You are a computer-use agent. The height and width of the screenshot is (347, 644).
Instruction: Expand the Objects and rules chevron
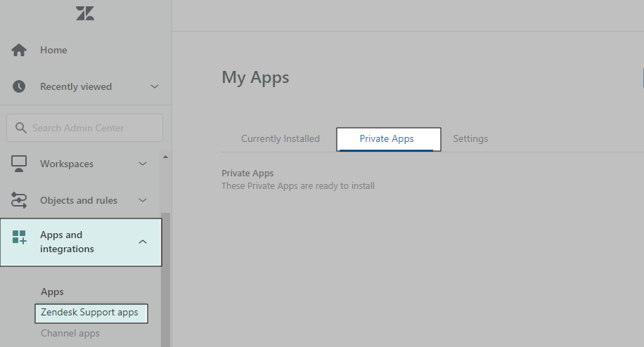(x=143, y=200)
